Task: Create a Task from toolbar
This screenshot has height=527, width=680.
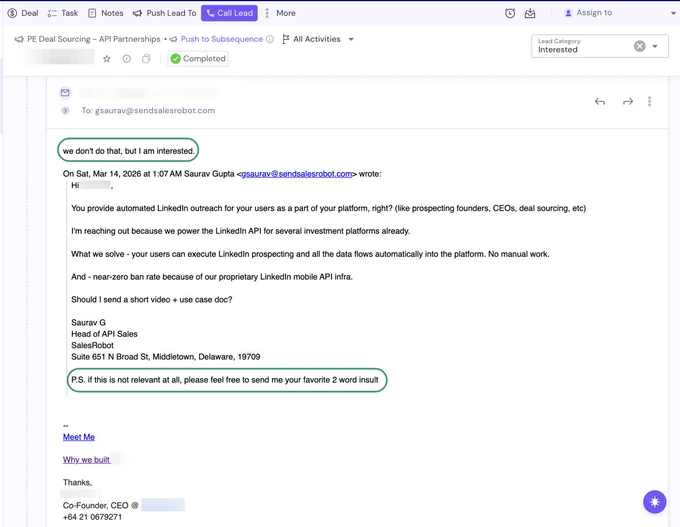Action: (63, 13)
